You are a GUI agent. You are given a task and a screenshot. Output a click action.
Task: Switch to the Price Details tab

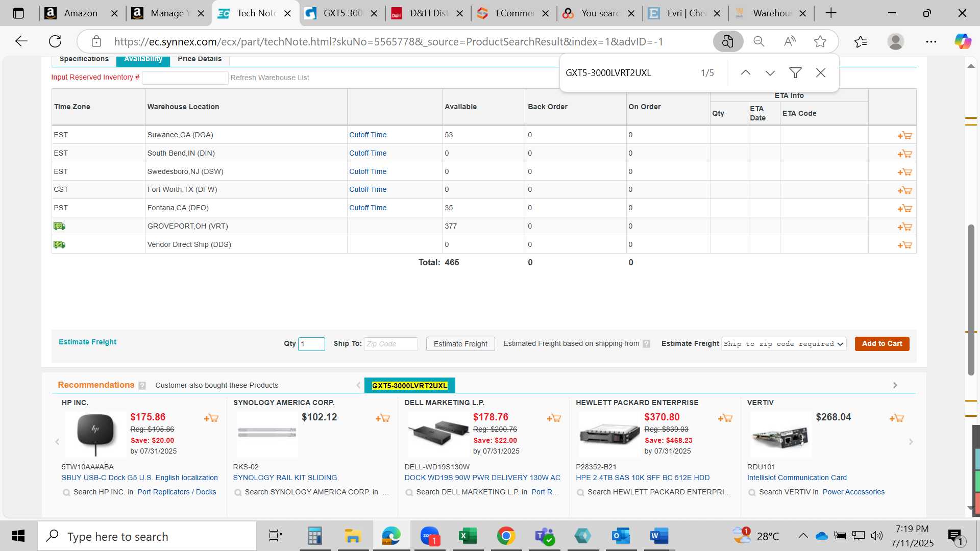pos(200,60)
